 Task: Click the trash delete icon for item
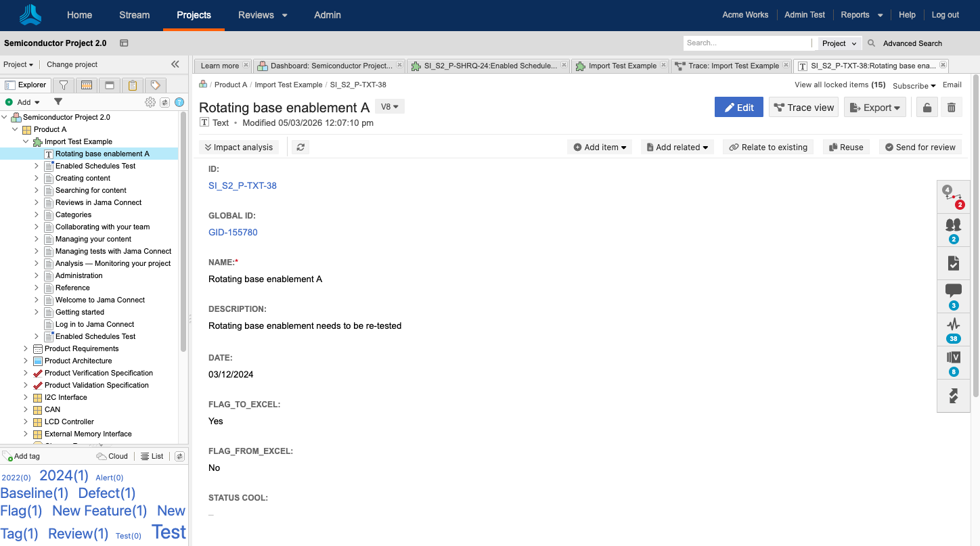pos(952,108)
